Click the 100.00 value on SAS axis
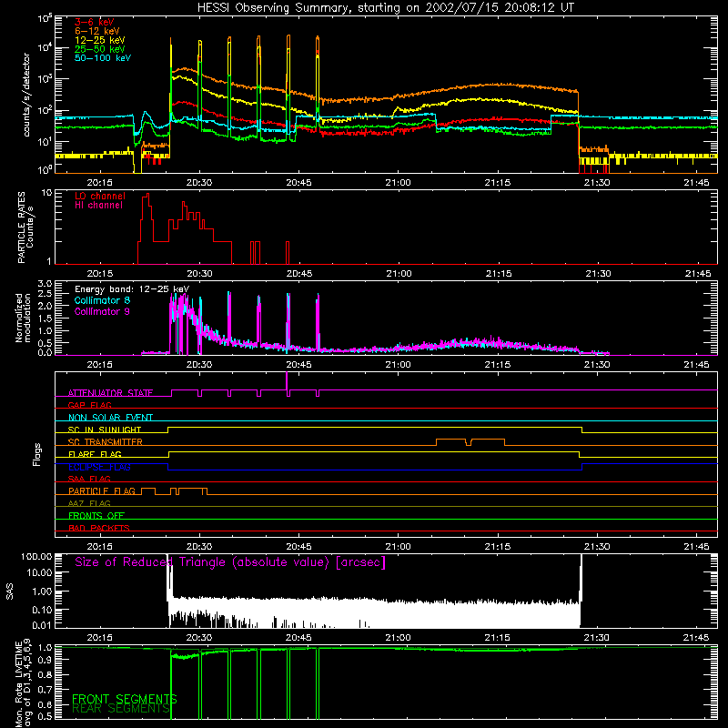The height and width of the screenshot is (728, 728). [36, 557]
